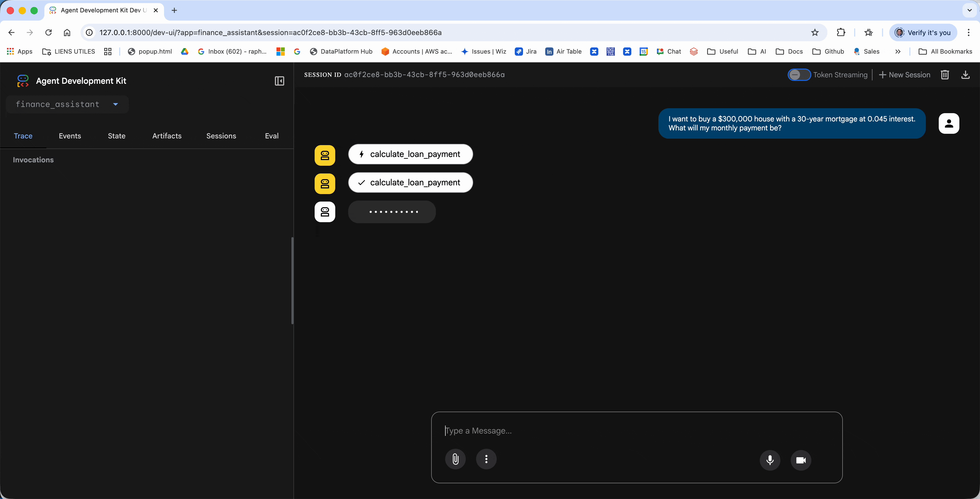Click the delete session trash icon

click(945, 75)
